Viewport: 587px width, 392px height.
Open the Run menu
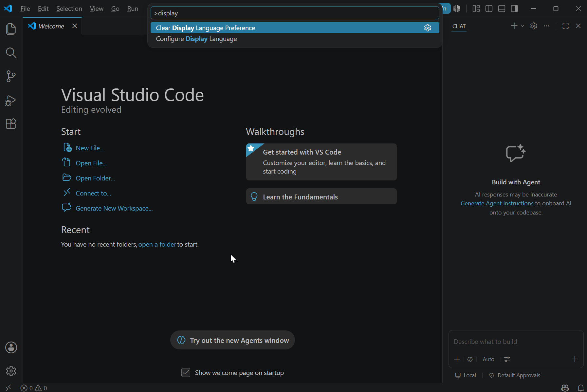[133, 9]
